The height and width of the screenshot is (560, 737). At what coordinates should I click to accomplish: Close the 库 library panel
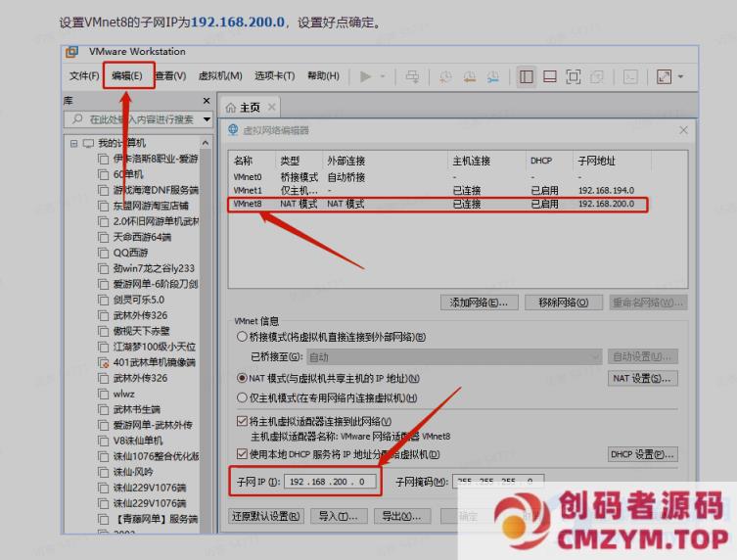(207, 101)
